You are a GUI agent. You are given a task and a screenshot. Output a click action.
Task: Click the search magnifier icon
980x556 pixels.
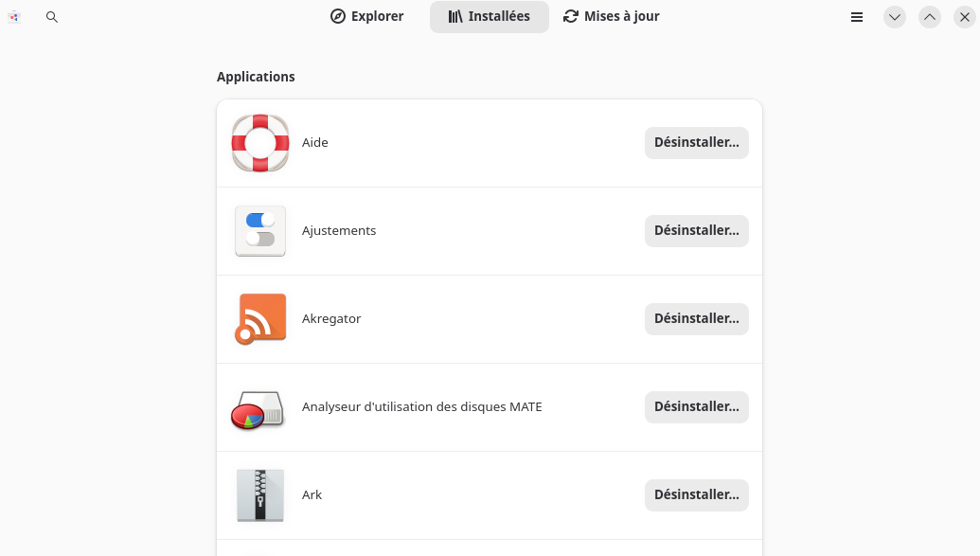[x=52, y=17]
